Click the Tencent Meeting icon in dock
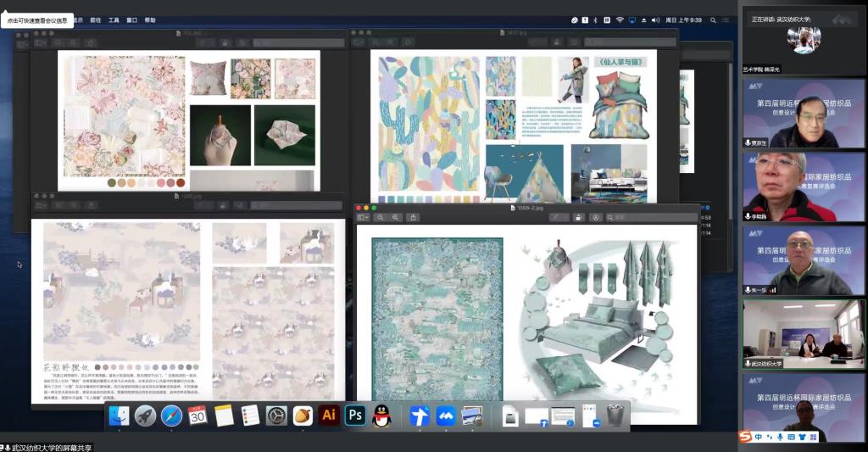Image resolution: width=868 pixels, height=452 pixels. (446, 416)
